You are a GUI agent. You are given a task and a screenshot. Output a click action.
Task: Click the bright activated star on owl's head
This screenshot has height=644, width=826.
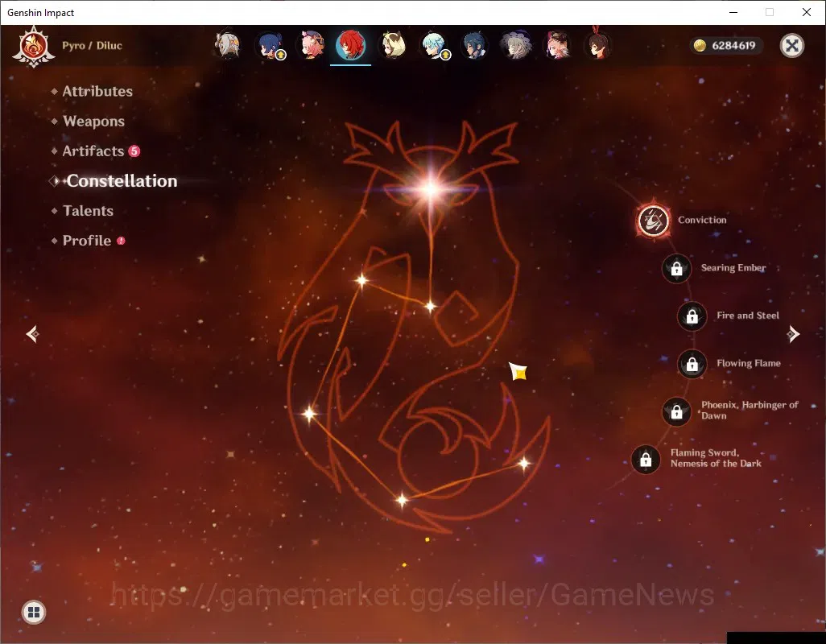(x=431, y=188)
